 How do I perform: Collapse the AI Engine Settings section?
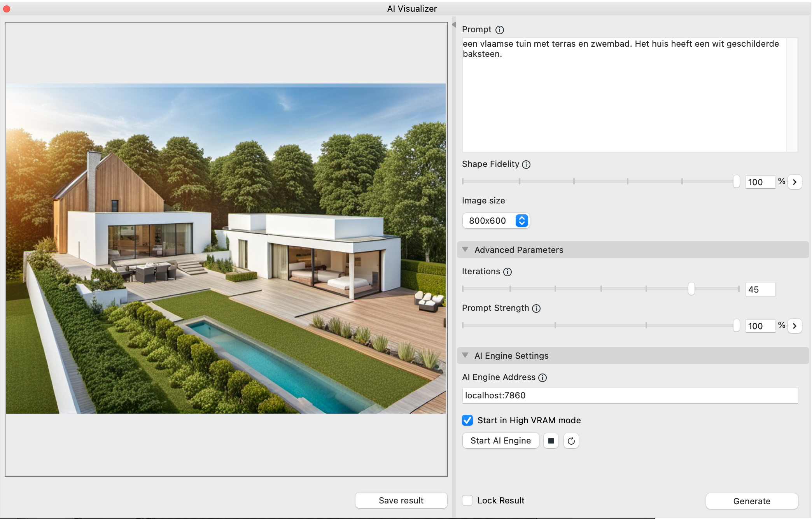465,355
